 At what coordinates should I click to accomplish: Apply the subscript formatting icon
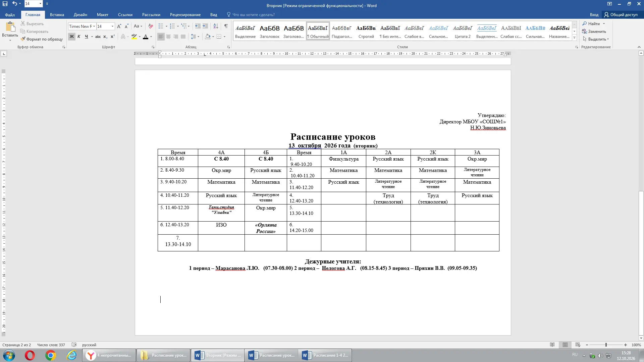click(x=105, y=37)
